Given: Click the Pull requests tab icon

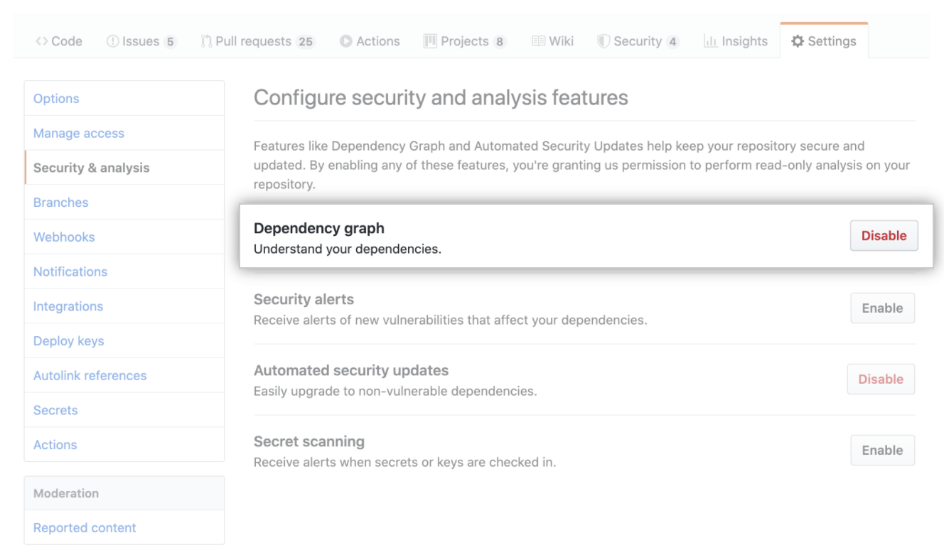Looking at the screenshot, I should [x=206, y=41].
